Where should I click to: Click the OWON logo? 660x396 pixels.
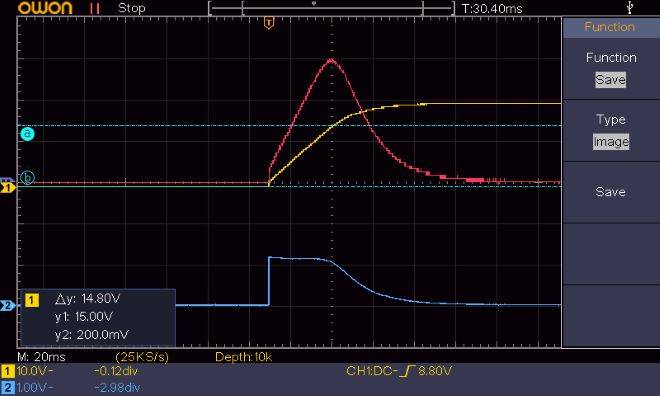(45, 8)
